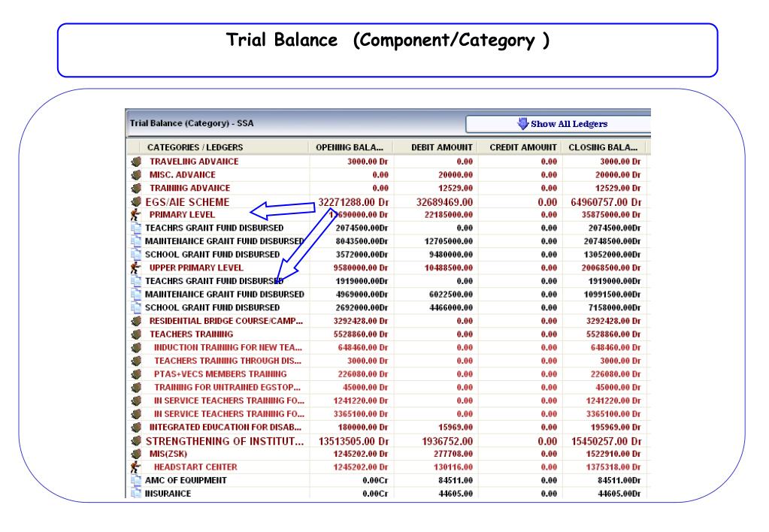This screenshot has height=532, width=769.
Task: Click opening balance 13513505.00 Dr
Action: (x=353, y=441)
